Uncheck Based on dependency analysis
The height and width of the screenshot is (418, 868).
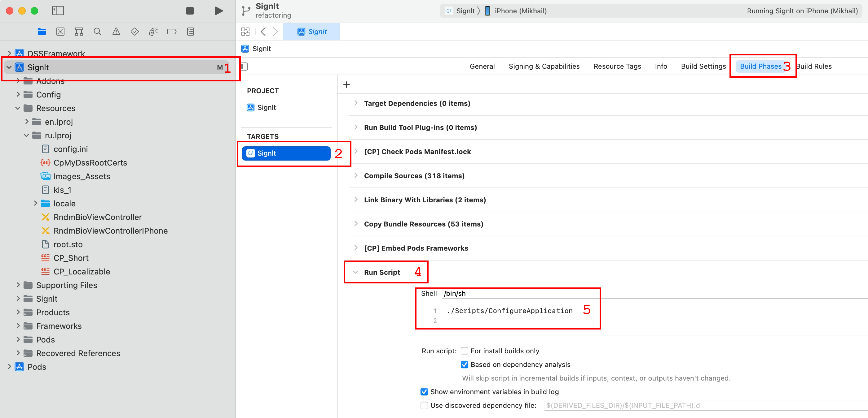[x=464, y=364]
